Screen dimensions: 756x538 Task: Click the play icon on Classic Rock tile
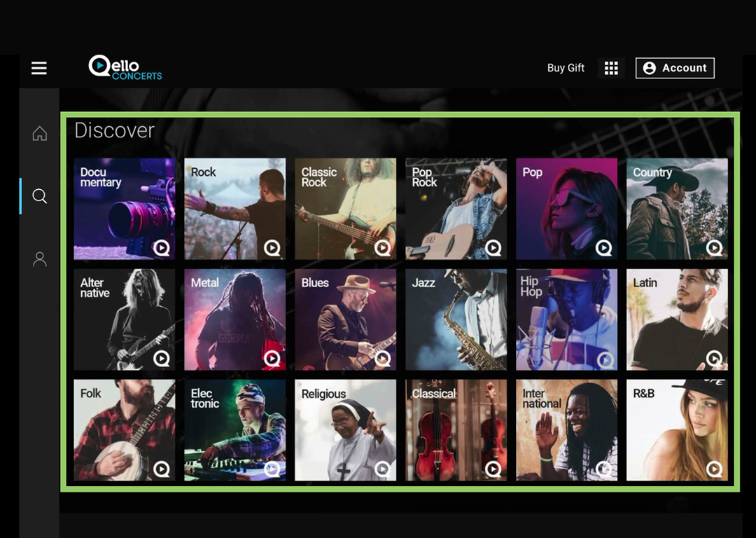[382, 248]
